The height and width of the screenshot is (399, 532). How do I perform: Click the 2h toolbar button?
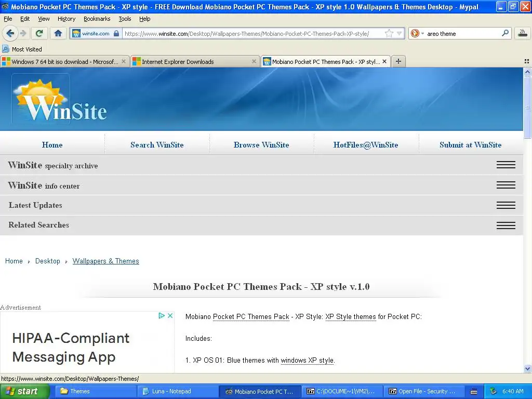click(522, 33)
